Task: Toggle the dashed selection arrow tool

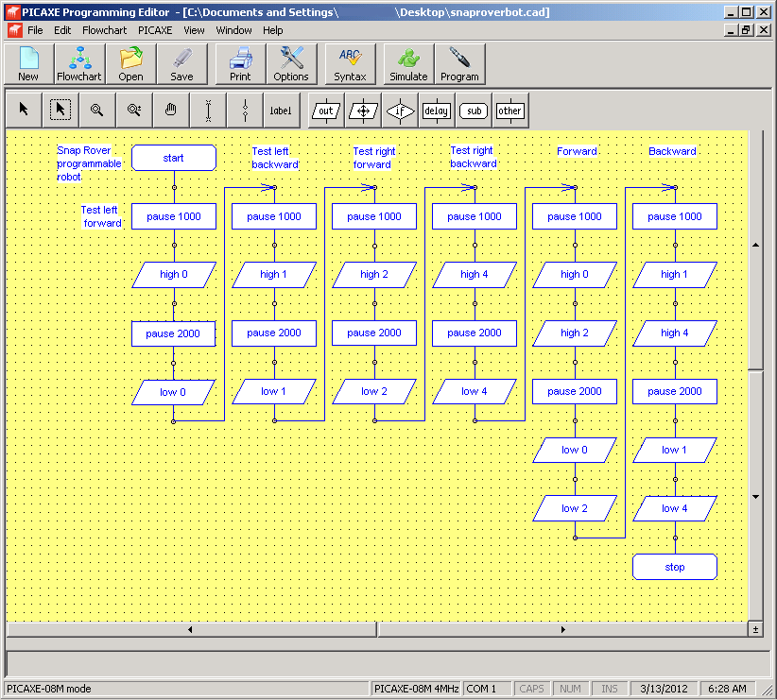Action: [60, 110]
